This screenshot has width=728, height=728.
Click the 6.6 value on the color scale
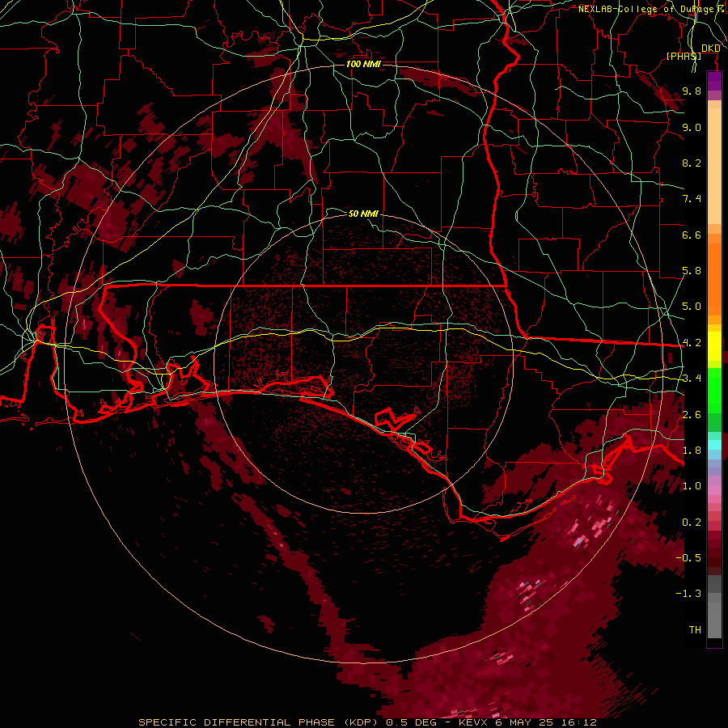tap(692, 235)
